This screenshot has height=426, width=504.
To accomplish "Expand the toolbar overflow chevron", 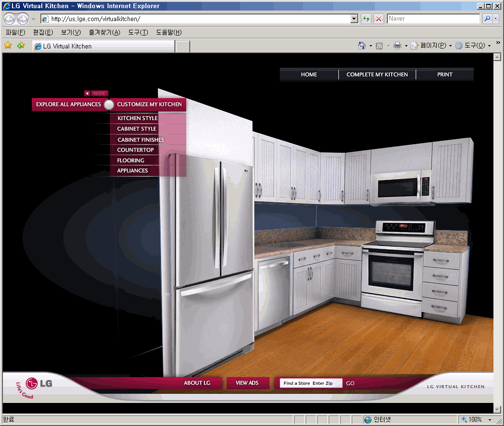I will coord(498,42).
